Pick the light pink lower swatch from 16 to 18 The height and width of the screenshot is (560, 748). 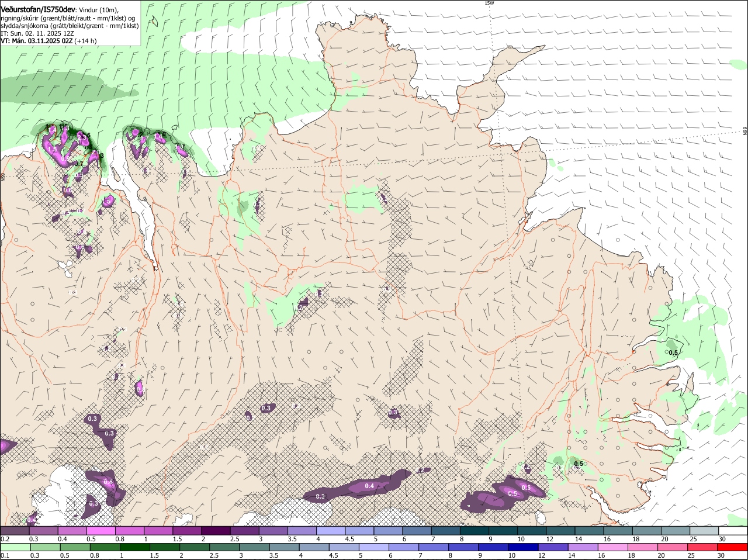(613, 548)
